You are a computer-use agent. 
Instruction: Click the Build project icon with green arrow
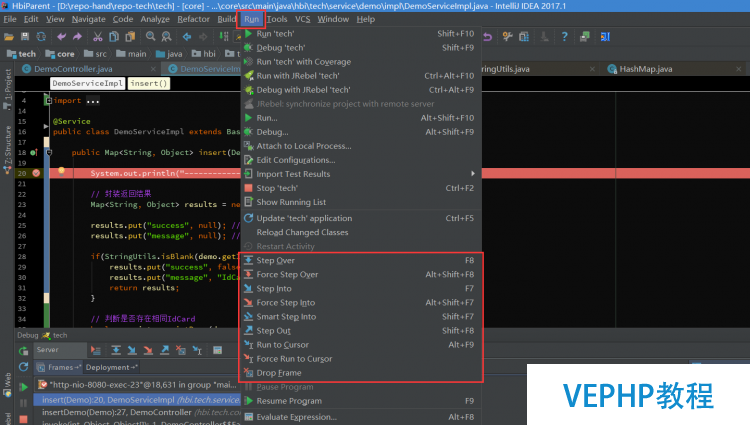click(224, 37)
